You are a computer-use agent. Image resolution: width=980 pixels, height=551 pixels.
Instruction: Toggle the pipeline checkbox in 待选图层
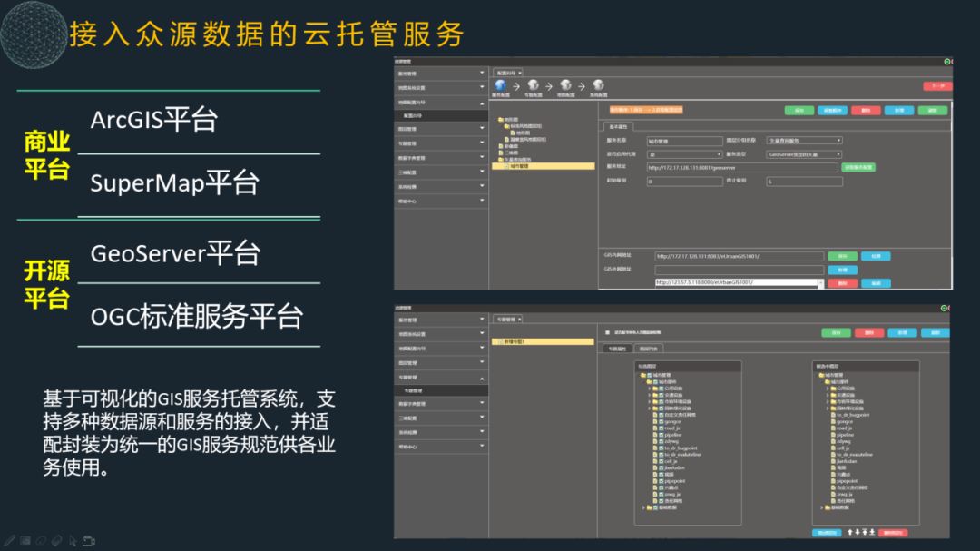(x=661, y=435)
